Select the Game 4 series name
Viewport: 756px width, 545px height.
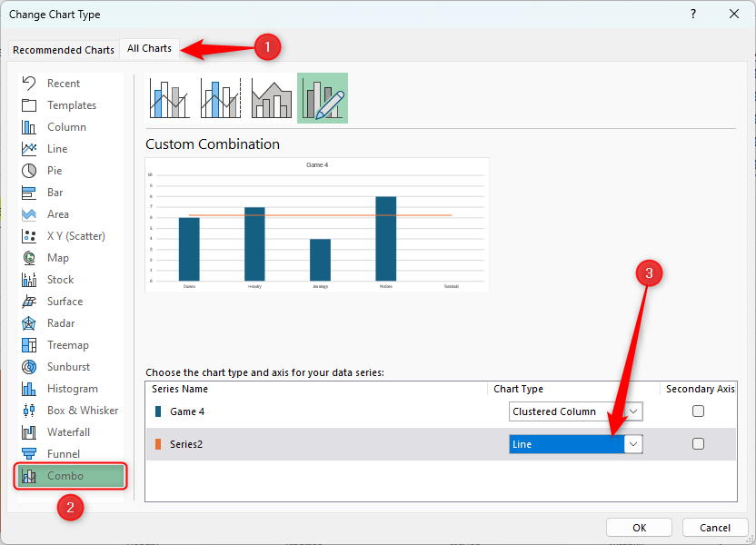coord(187,411)
